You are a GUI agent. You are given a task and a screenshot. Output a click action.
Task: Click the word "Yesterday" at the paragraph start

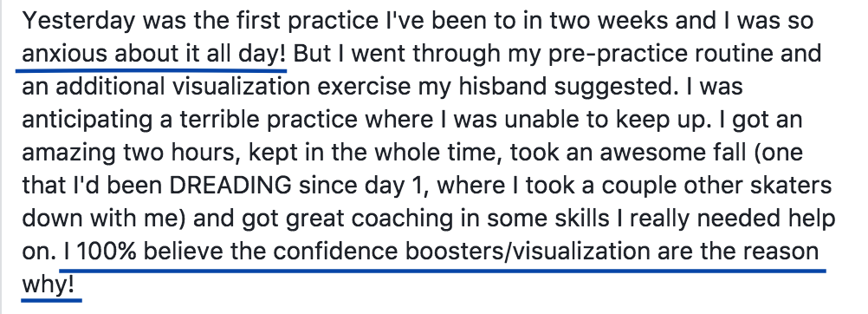78,22
